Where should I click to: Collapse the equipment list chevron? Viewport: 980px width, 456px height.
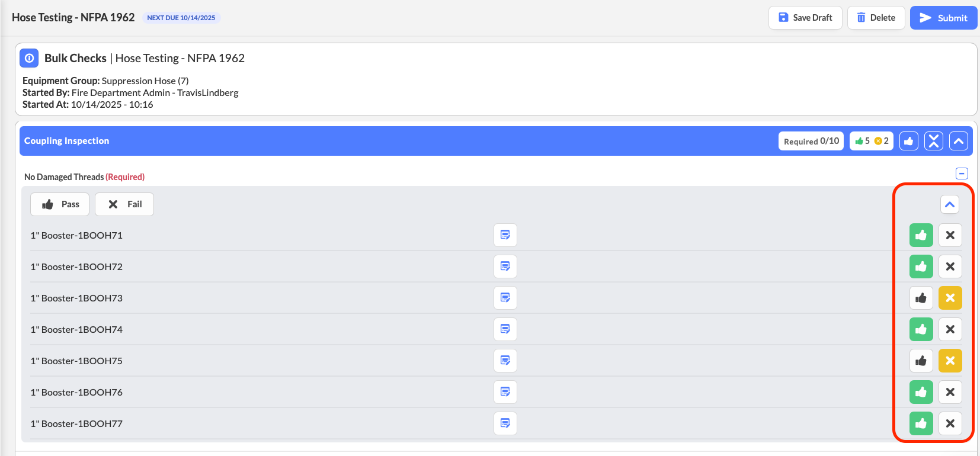point(949,204)
